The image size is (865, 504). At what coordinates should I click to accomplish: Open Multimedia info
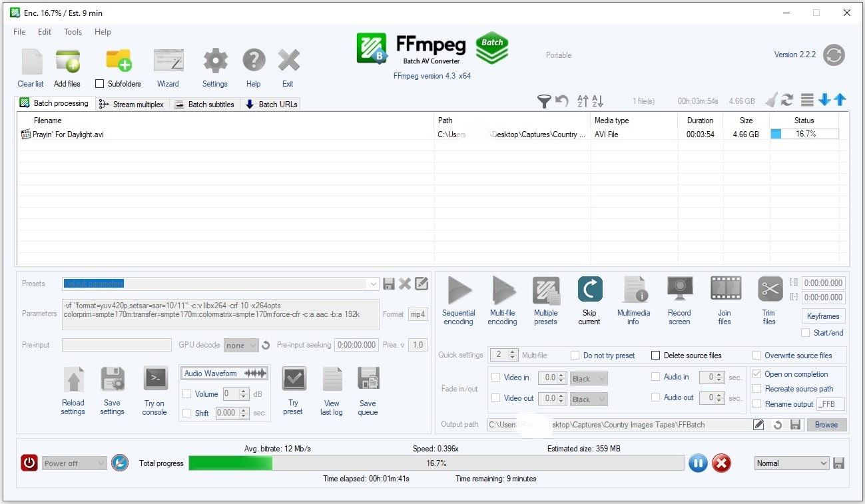(x=634, y=290)
